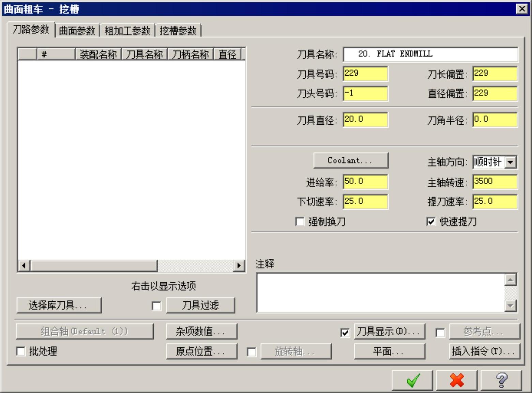Uncheck the 快速提刀 checkbox
532x393 pixels.
point(431,222)
